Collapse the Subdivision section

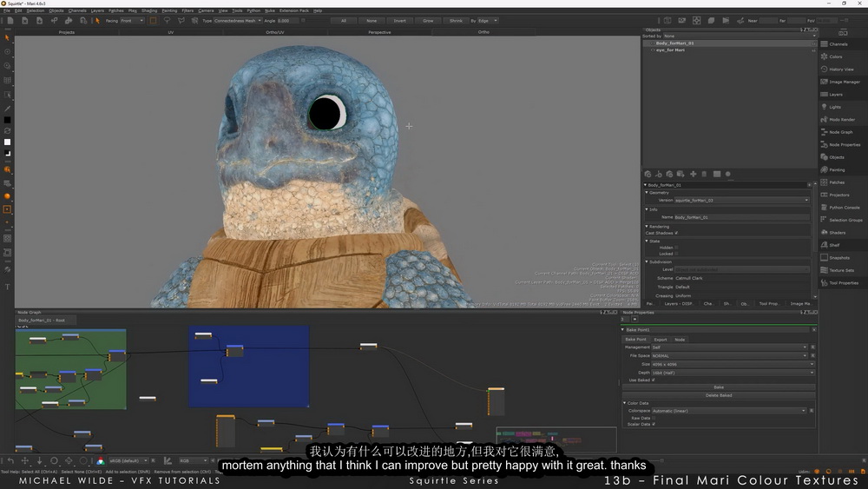[647, 262]
